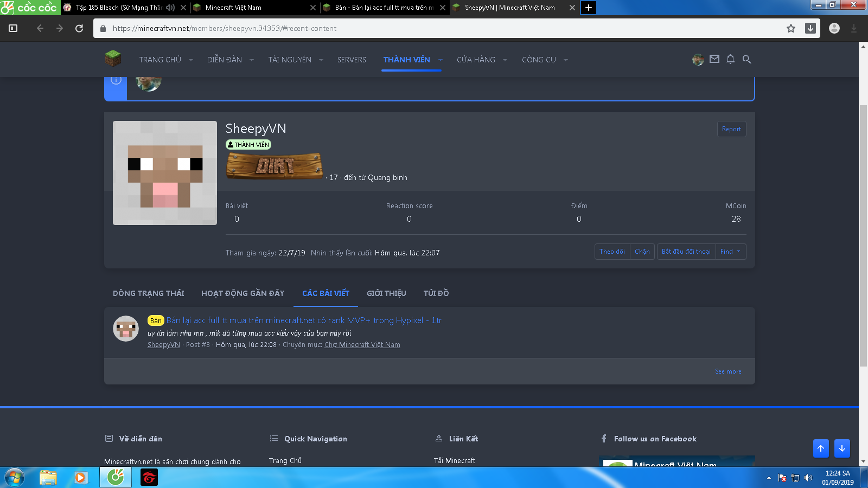Expand the TÀI NGUYÊN dropdown arrow
The image size is (868, 488).
pyautogui.click(x=321, y=60)
